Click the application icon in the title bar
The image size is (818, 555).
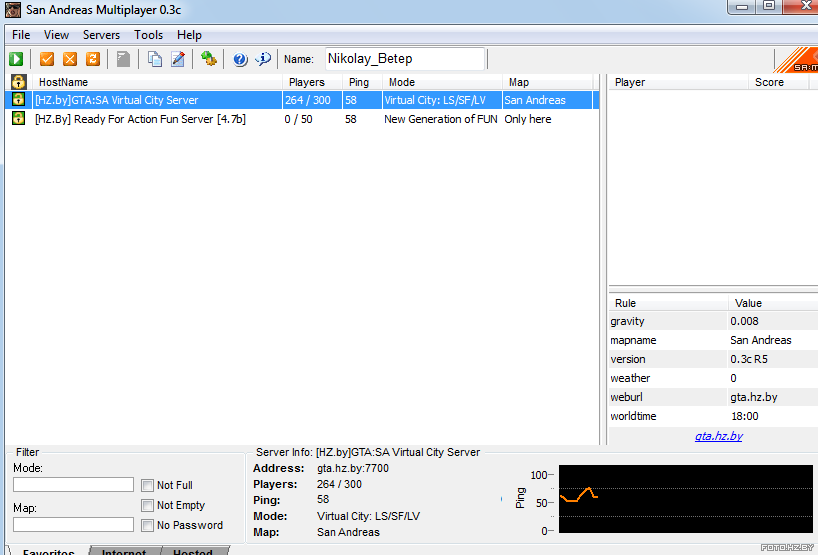(x=13, y=9)
